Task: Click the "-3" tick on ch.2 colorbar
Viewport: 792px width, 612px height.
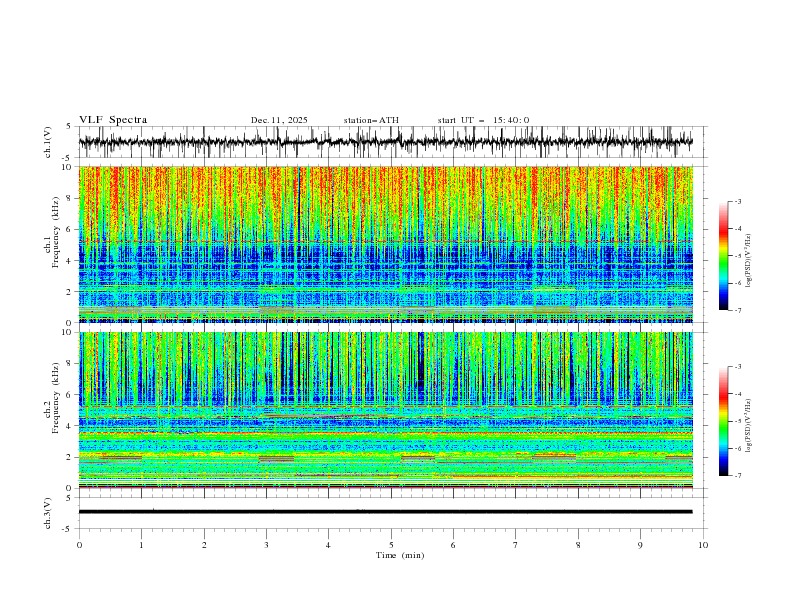Action: point(738,367)
